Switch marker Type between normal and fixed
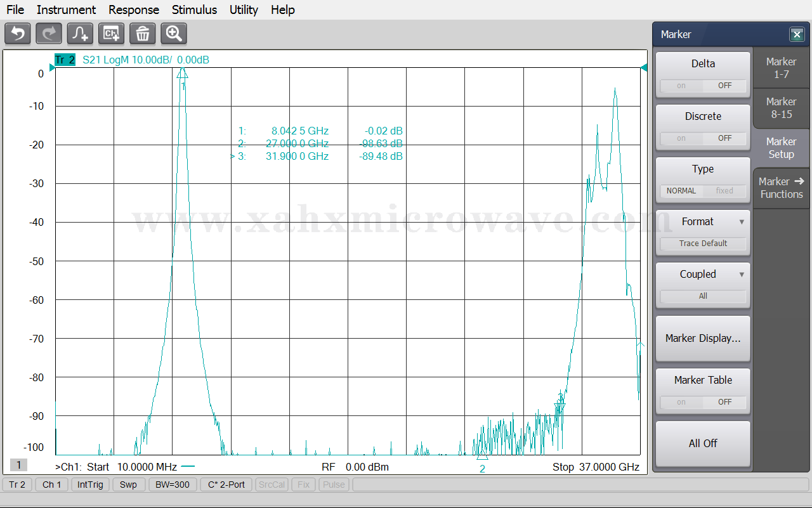 click(703, 191)
